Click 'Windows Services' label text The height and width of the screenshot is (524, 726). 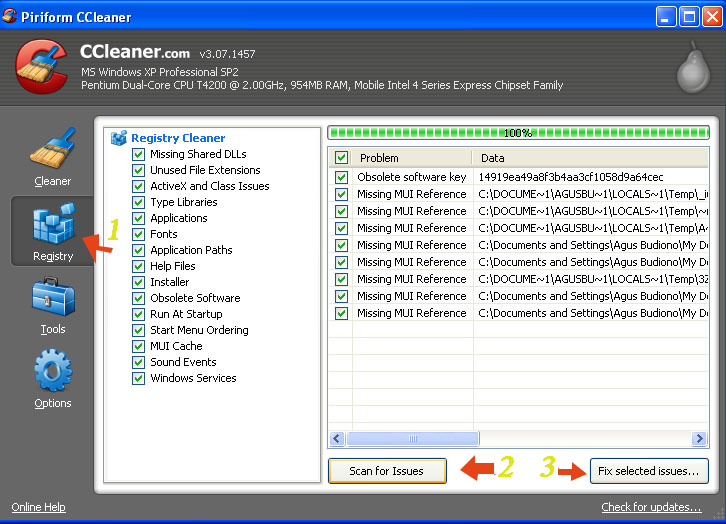click(193, 378)
